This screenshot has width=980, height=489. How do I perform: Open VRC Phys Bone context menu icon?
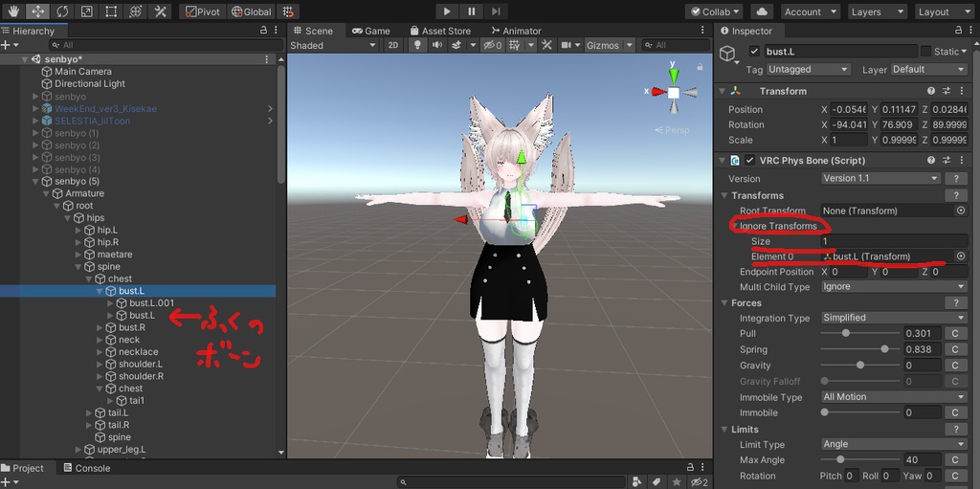(961, 161)
